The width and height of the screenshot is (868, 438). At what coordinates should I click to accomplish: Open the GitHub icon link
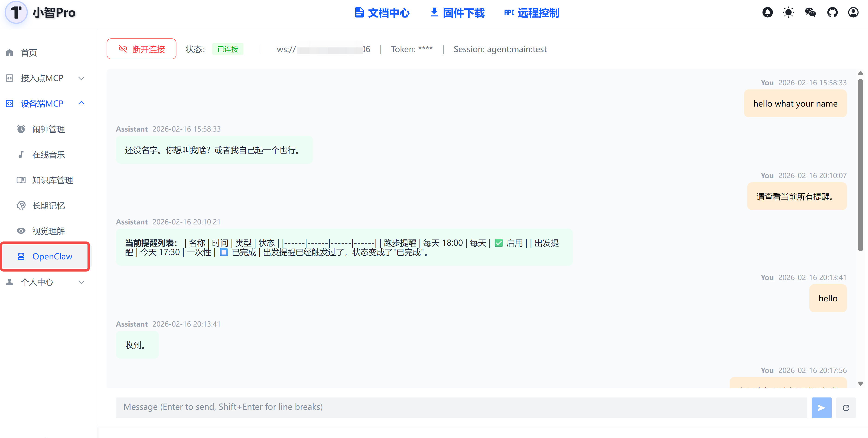832,13
